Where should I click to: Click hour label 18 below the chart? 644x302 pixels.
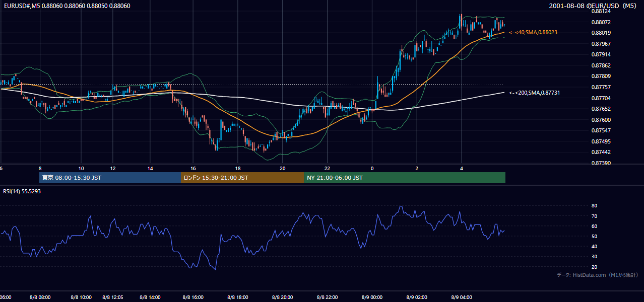point(238,168)
